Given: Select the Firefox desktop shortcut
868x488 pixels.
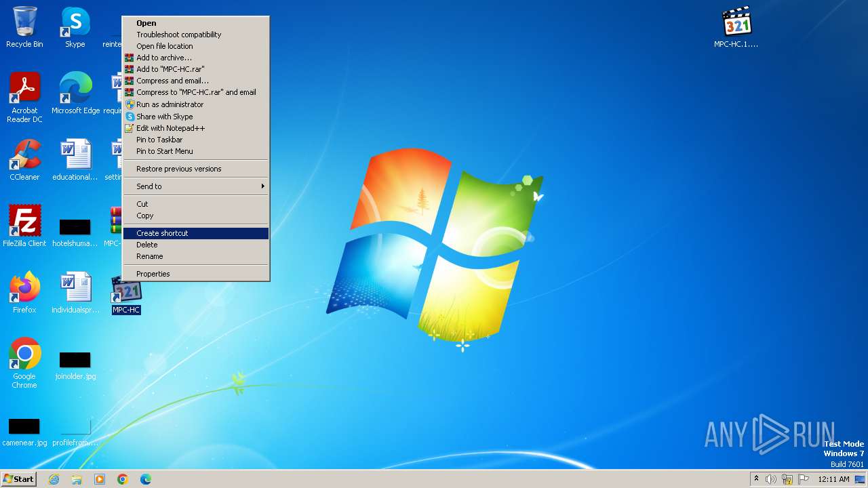Looking at the screenshot, I should pos(24,292).
